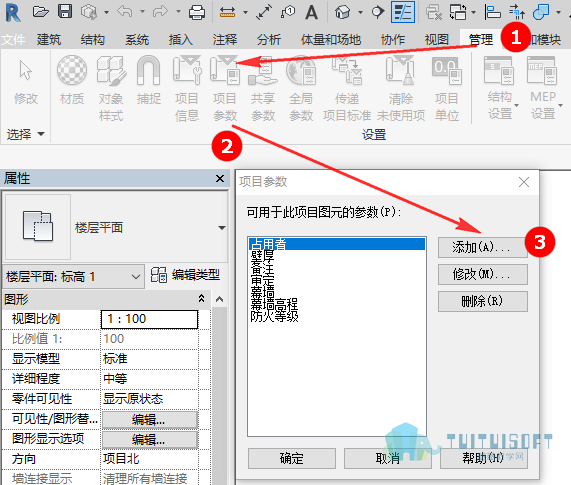The image size is (571, 485).
Task: Click Purge Unused items
Action: coord(401,88)
